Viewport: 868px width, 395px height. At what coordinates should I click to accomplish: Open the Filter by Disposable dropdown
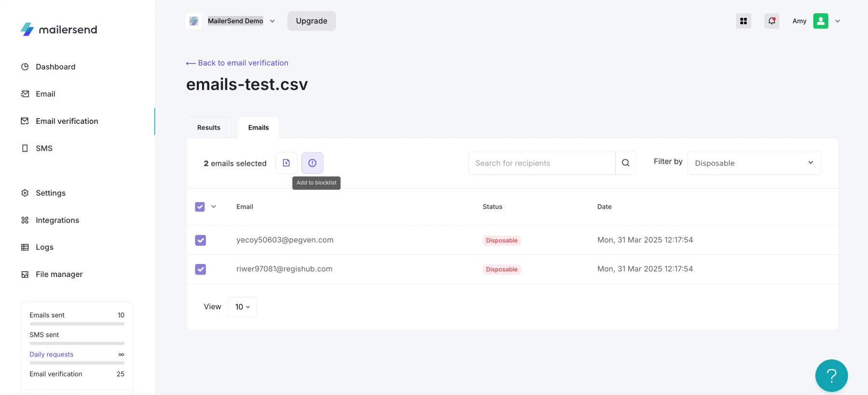[x=754, y=163]
